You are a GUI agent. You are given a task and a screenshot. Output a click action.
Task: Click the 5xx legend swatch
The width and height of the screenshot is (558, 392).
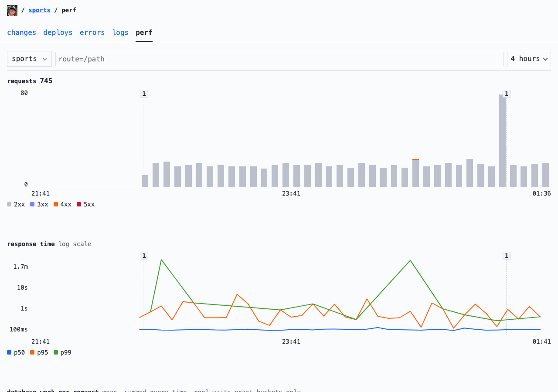point(79,204)
